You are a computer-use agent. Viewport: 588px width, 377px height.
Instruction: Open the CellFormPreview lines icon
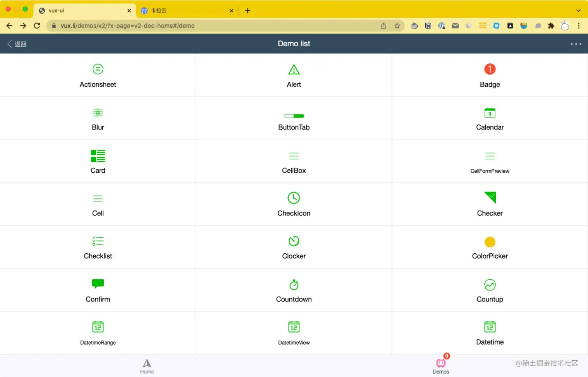(490, 156)
